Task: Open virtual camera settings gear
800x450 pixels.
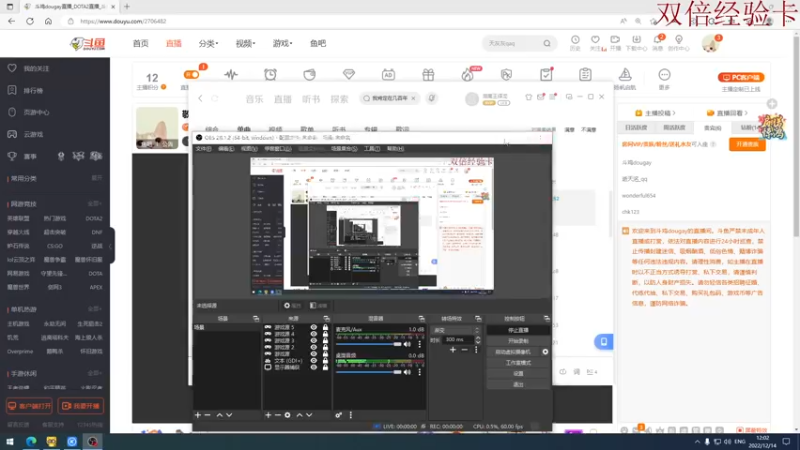Action: (545, 352)
